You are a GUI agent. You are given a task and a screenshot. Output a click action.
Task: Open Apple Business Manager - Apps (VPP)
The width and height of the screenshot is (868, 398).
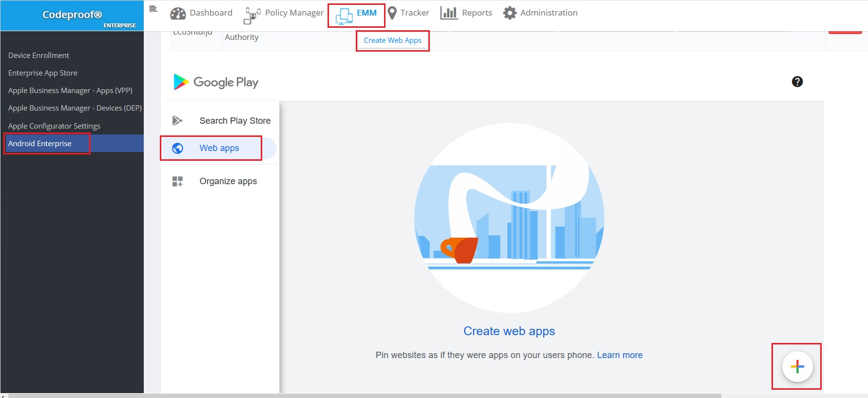click(70, 91)
